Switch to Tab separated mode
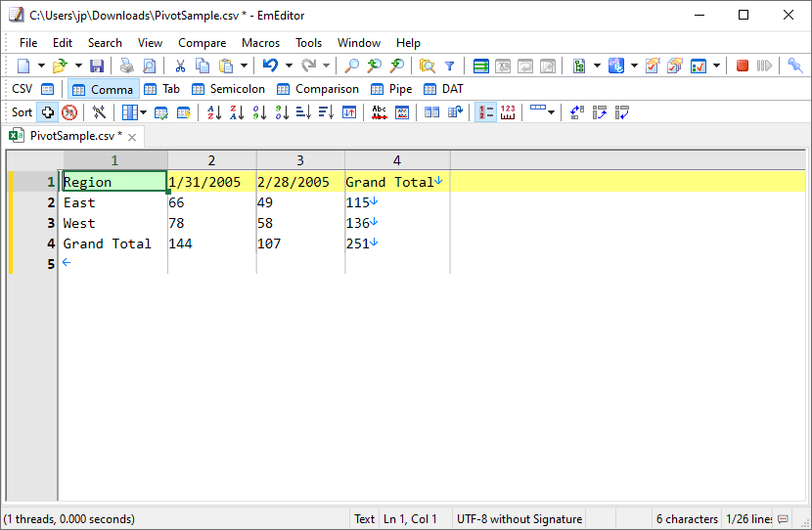Image resolution: width=812 pixels, height=530 pixels. pos(162,90)
